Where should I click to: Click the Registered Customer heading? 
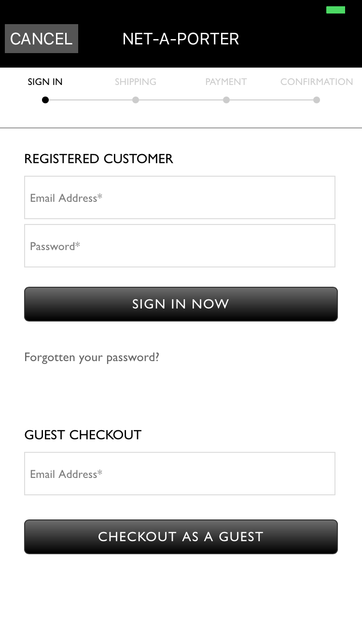(98, 159)
